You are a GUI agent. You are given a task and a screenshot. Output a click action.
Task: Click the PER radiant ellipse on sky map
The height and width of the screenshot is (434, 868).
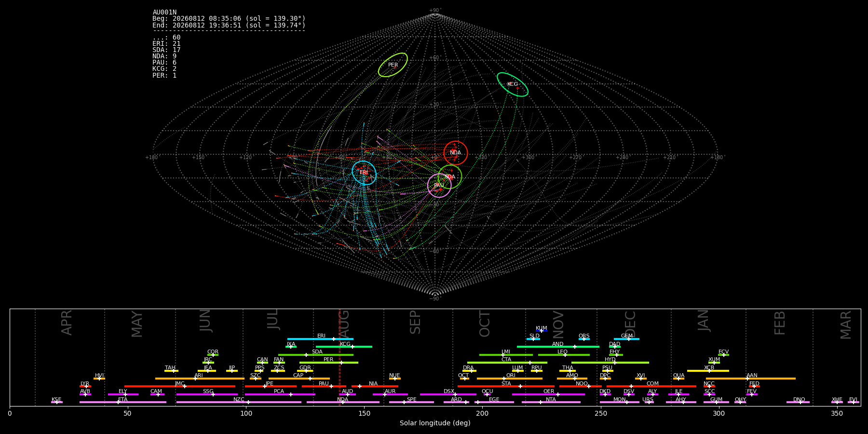393,65
